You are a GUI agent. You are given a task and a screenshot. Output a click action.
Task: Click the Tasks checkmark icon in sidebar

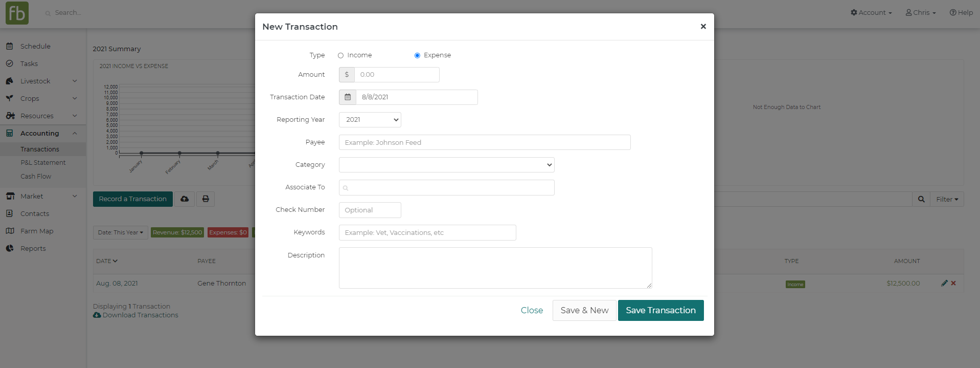tap(9, 63)
